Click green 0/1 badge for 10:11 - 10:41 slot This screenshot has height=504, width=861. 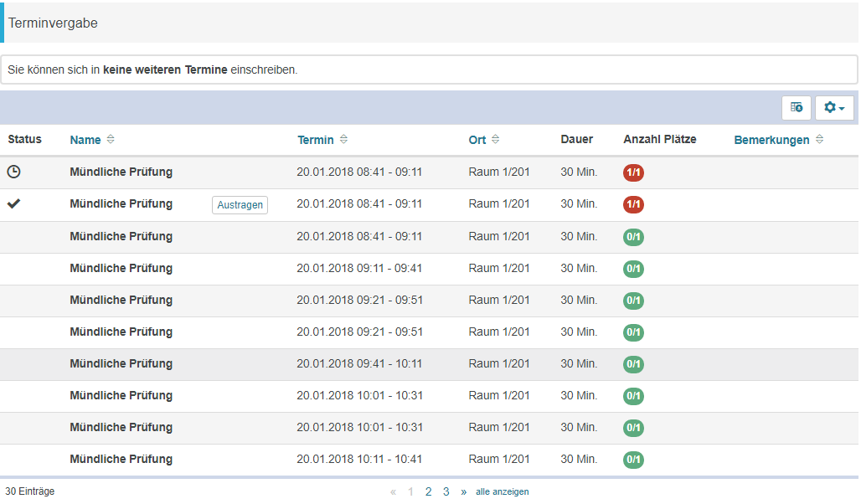point(633,460)
